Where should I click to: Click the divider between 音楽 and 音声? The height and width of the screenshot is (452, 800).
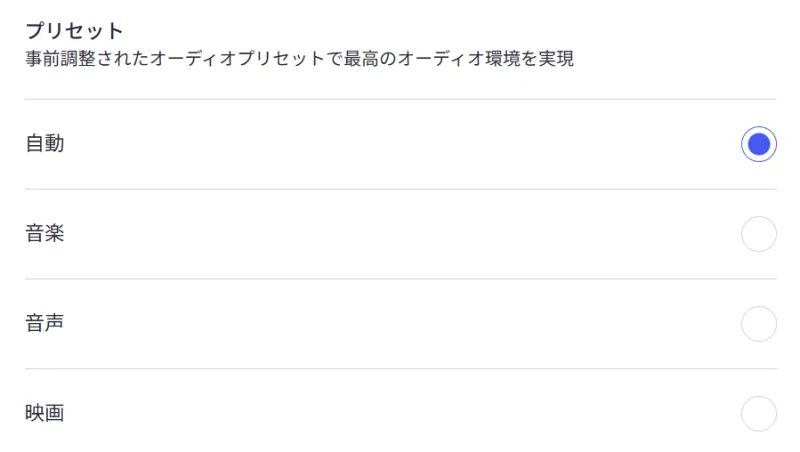click(400, 279)
